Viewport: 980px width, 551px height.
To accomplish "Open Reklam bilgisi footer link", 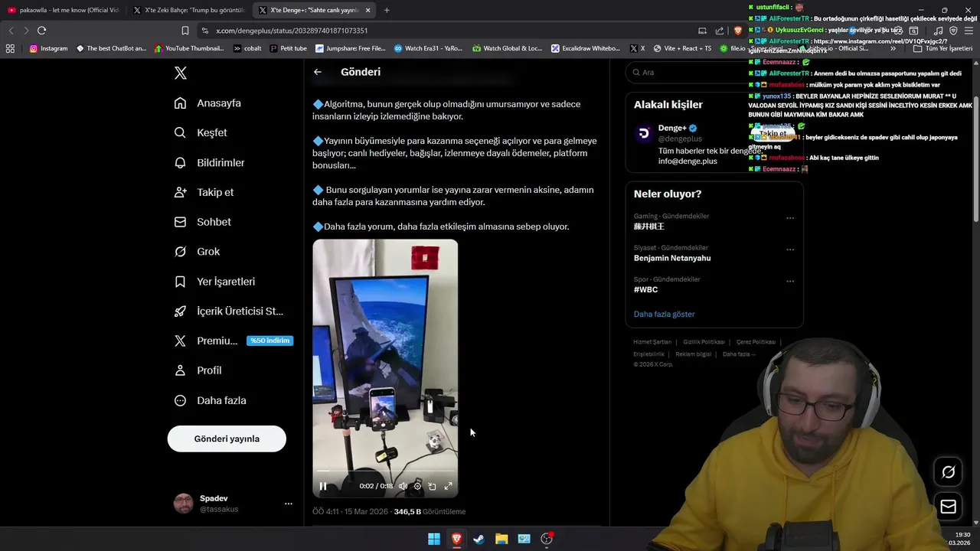I will point(693,354).
